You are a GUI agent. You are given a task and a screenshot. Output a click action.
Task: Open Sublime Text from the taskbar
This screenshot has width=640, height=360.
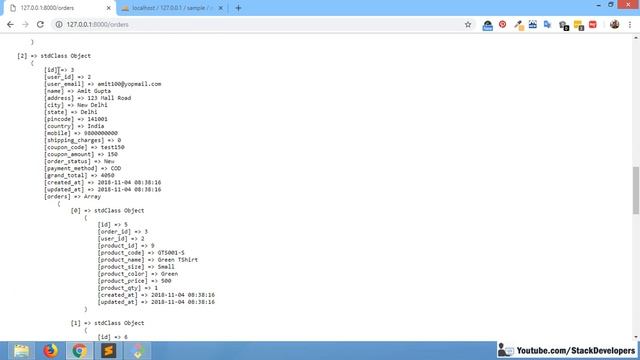[x=109, y=351]
